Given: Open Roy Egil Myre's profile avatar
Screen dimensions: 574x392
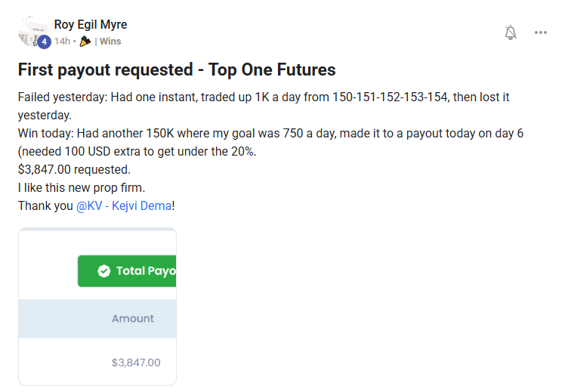Looking at the screenshot, I should pyautogui.click(x=33, y=32).
